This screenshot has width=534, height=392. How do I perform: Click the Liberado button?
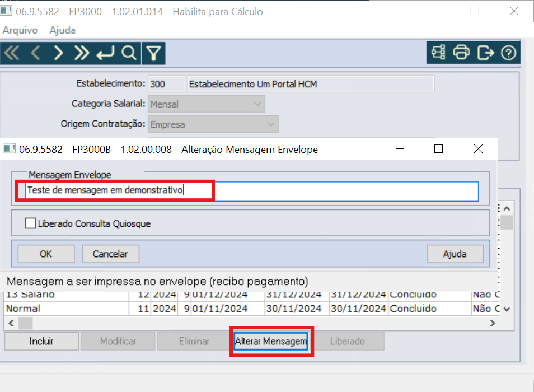348,341
